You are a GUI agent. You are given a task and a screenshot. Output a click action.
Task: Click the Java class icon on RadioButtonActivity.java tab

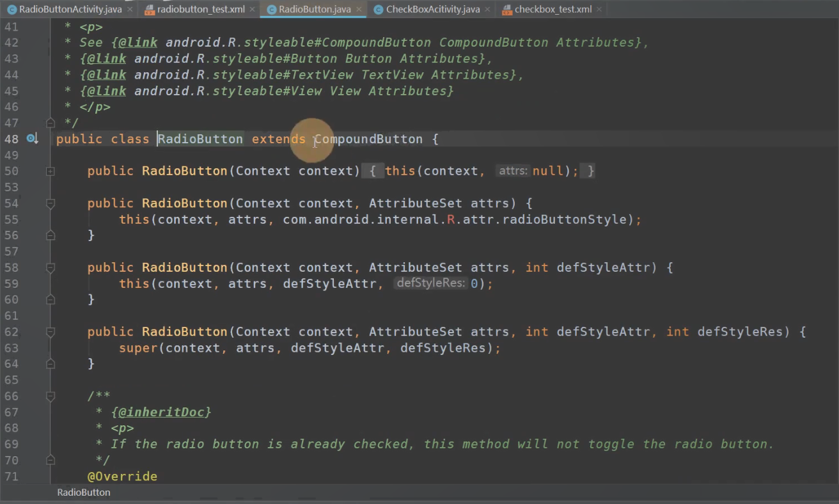point(12,10)
